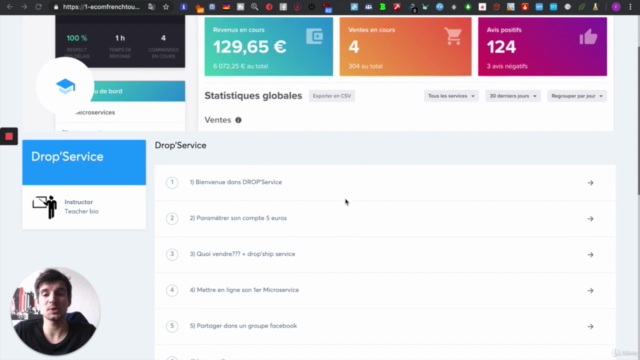Viewport: 640px width, 360px height.
Task: Open lesson 2) Paramétrer son compte 5 euros
Action: coord(384,218)
